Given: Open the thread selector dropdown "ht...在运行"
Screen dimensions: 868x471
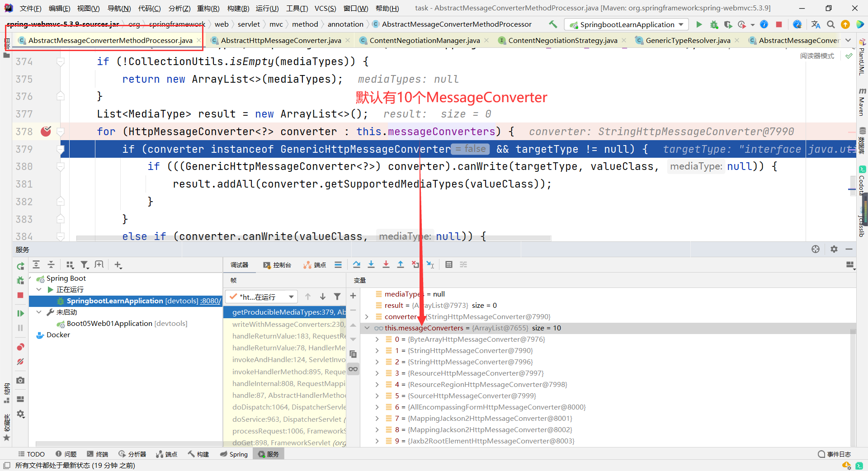Looking at the screenshot, I should [261, 297].
